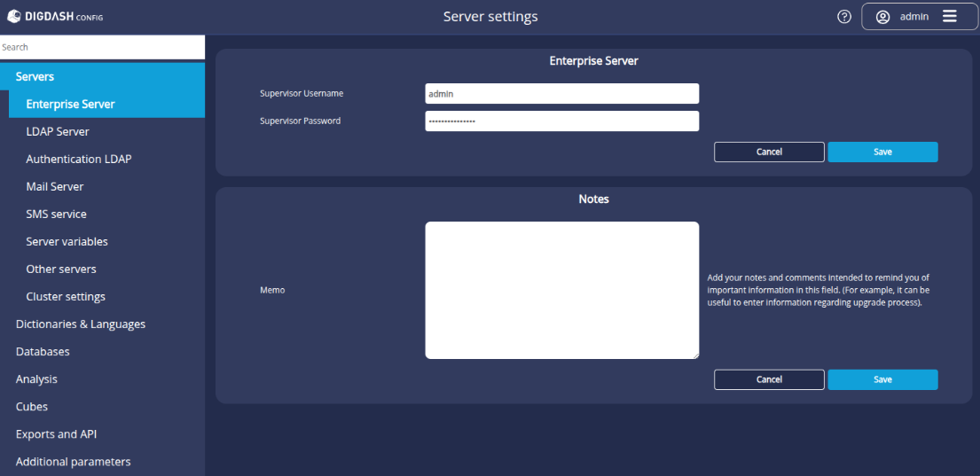
Task: Save the Notes memo
Action: (882, 379)
